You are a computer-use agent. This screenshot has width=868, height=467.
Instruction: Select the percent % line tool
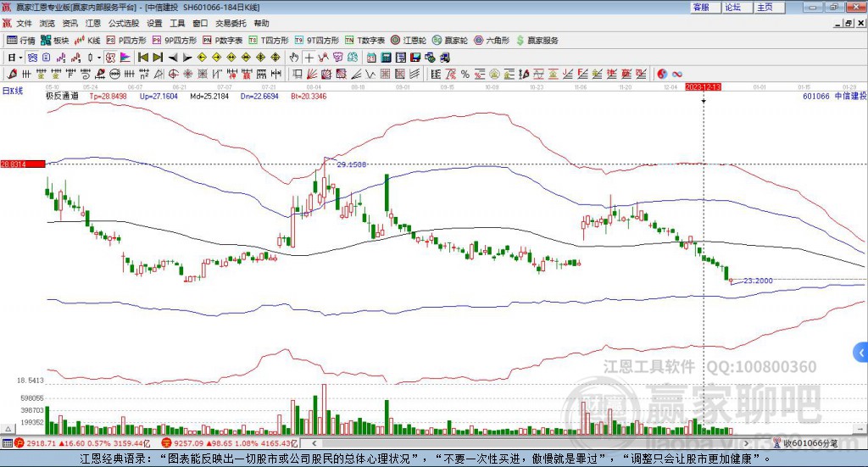(465, 74)
